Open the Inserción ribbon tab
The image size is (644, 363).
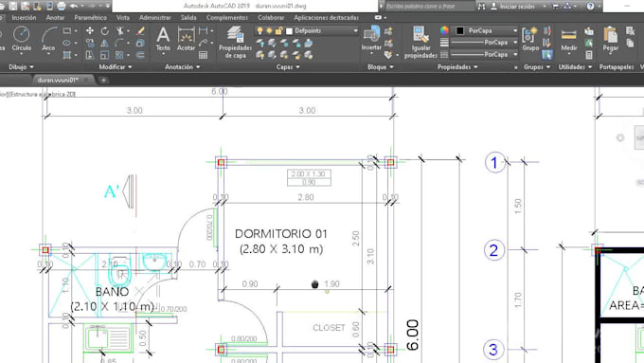click(x=24, y=18)
